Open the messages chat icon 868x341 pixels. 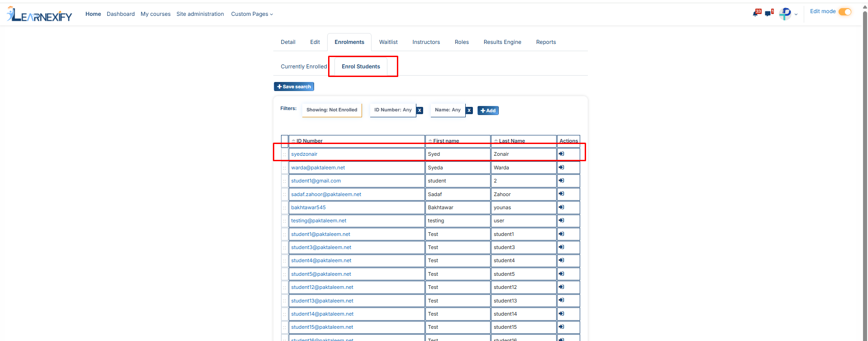click(768, 13)
